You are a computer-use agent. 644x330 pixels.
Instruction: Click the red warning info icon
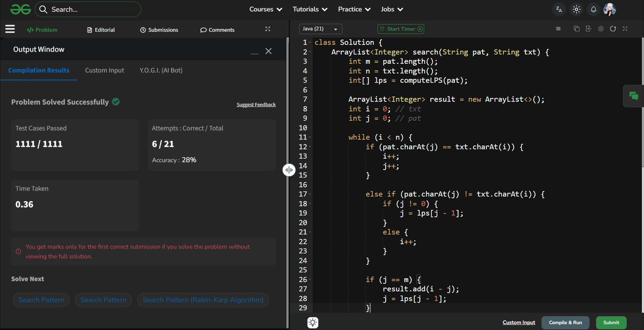(x=18, y=252)
